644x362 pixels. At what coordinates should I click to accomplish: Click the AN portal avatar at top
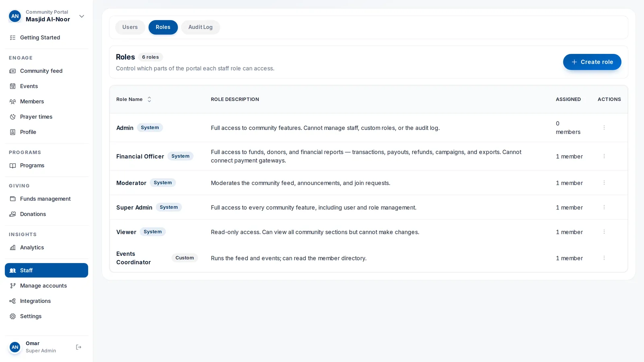[15, 16]
